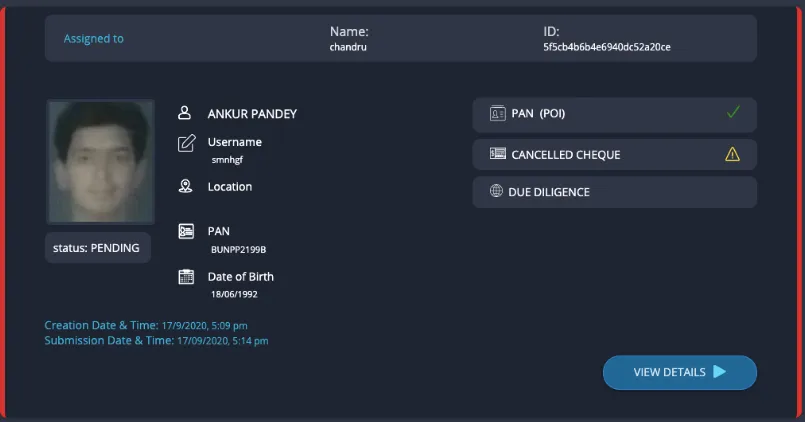Click the edit pencil icon beside Username
Screen dimensions: 805x422
click(x=186, y=143)
